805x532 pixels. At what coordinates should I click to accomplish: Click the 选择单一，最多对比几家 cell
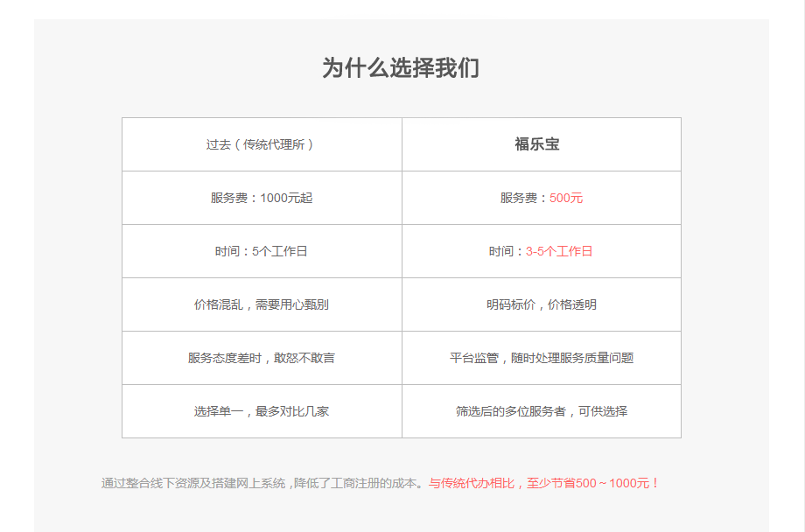click(x=262, y=411)
